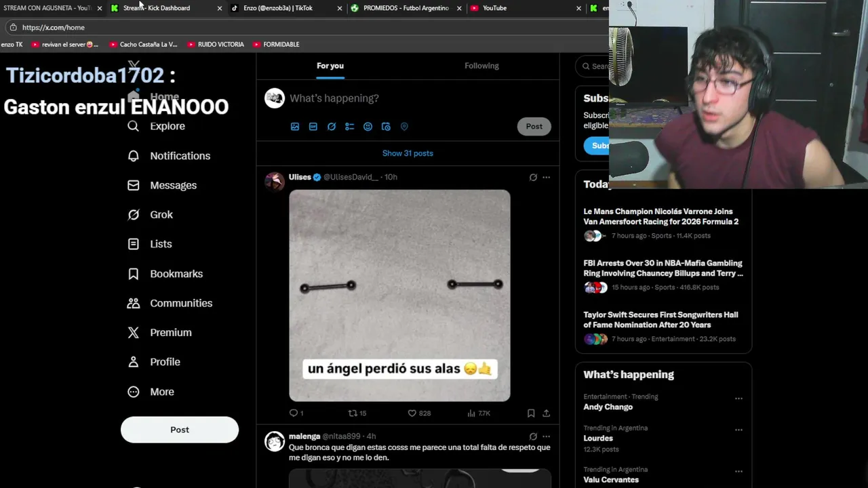Open Grok in the sidebar
The width and height of the screenshot is (868, 488).
point(150,214)
